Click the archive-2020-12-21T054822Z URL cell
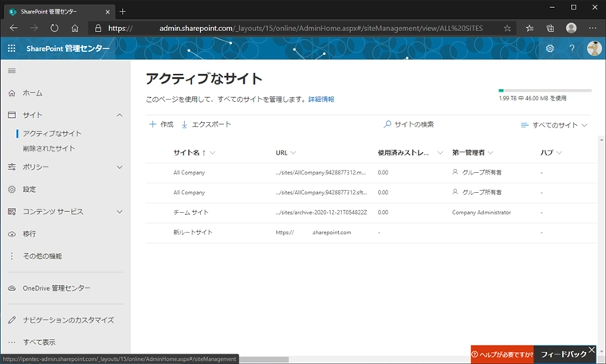The image size is (606, 364). (x=321, y=213)
